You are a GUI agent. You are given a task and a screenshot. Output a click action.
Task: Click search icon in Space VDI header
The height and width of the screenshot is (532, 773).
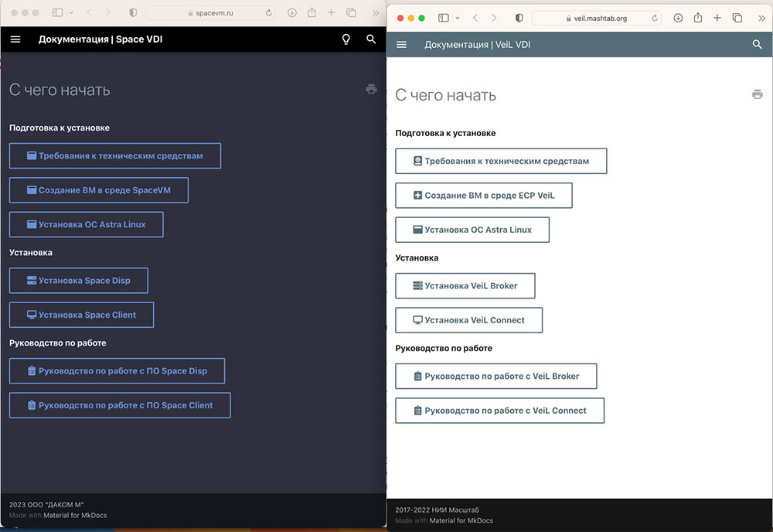[372, 39]
